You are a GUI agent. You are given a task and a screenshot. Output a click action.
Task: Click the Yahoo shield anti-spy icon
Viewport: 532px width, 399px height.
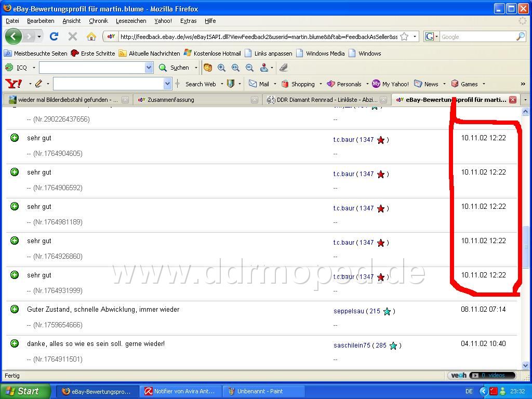[231, 84]
